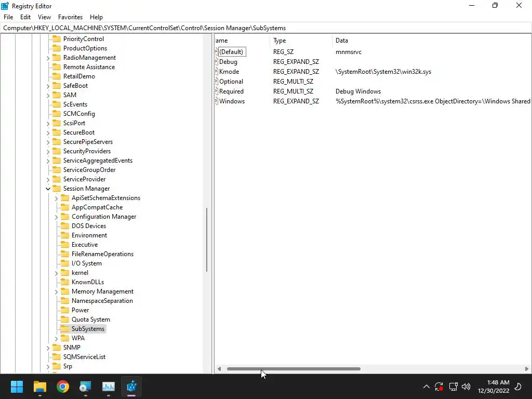The height and width of the screenshot is (399, 532).
Task: Open the Edit menu
Action: [x=25, y=17]
